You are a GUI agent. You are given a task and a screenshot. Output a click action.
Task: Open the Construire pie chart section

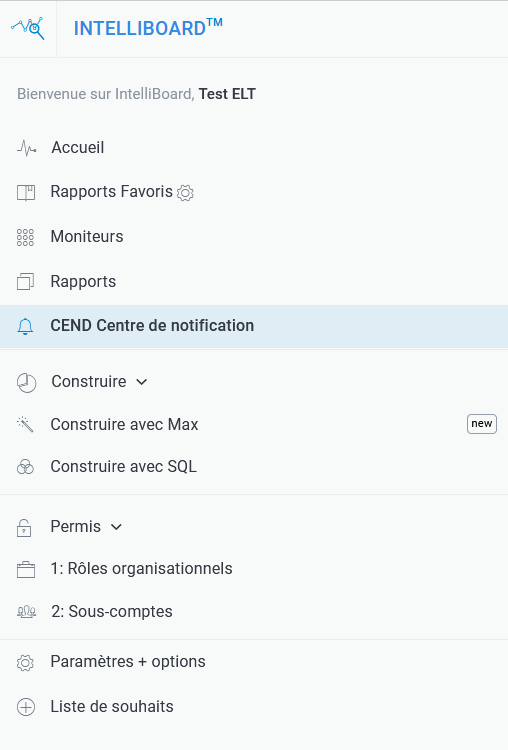pos(26,383)
